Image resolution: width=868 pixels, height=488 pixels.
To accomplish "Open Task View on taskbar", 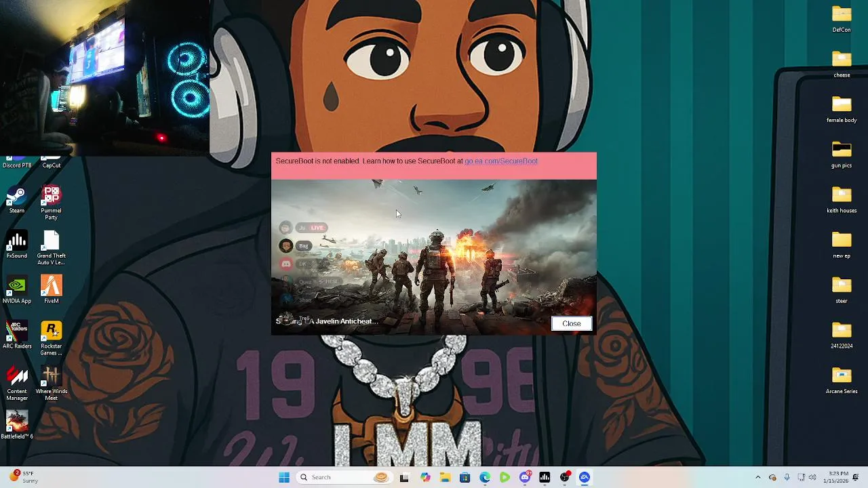I will pyautogui.click(x=404, y=477).
